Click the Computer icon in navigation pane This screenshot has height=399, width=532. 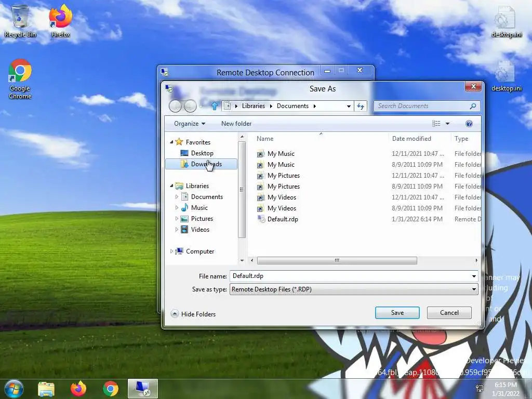[179, 251]
